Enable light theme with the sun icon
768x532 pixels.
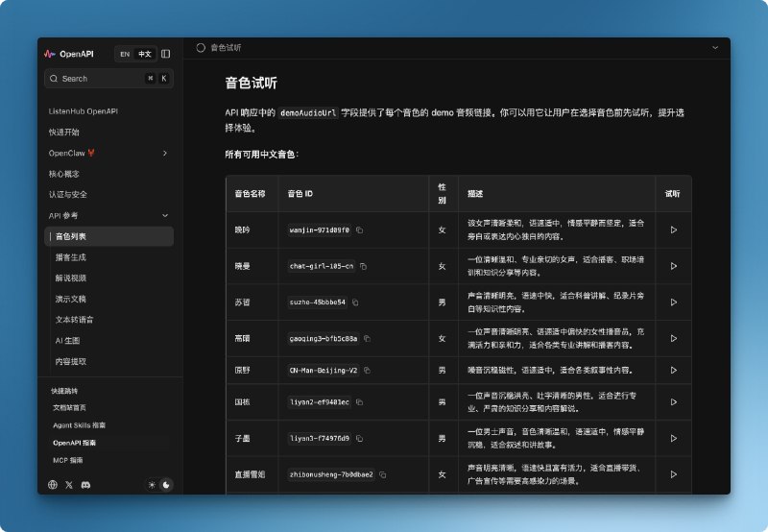click(152, 485)
